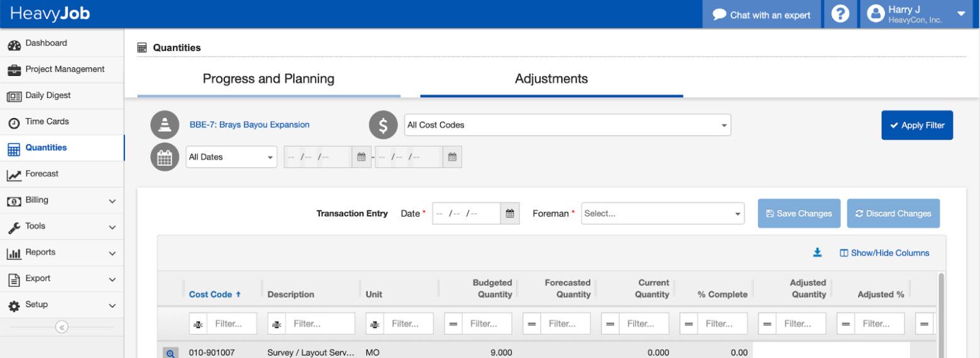Image resolution: width=980 pixels, height=358 pixels.
Task: Open the filter start date calendar picker
Action: pos(361,157)
